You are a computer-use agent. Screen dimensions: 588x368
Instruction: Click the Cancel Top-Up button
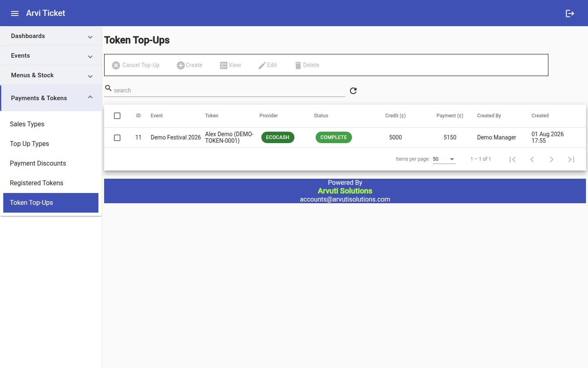[x=136, y=65]
